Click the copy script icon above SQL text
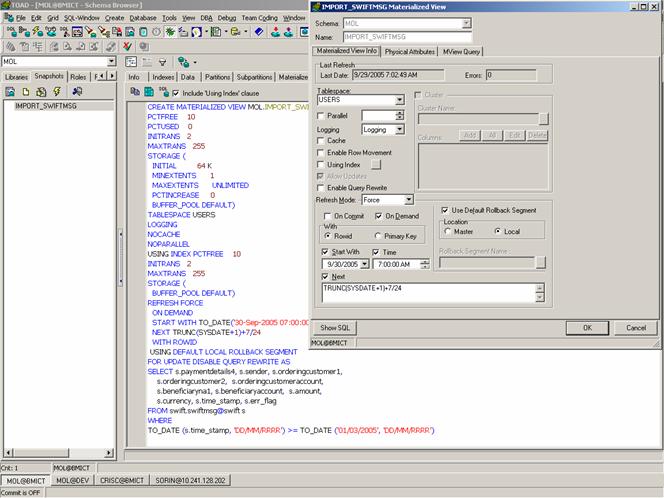 click(136, 92)
